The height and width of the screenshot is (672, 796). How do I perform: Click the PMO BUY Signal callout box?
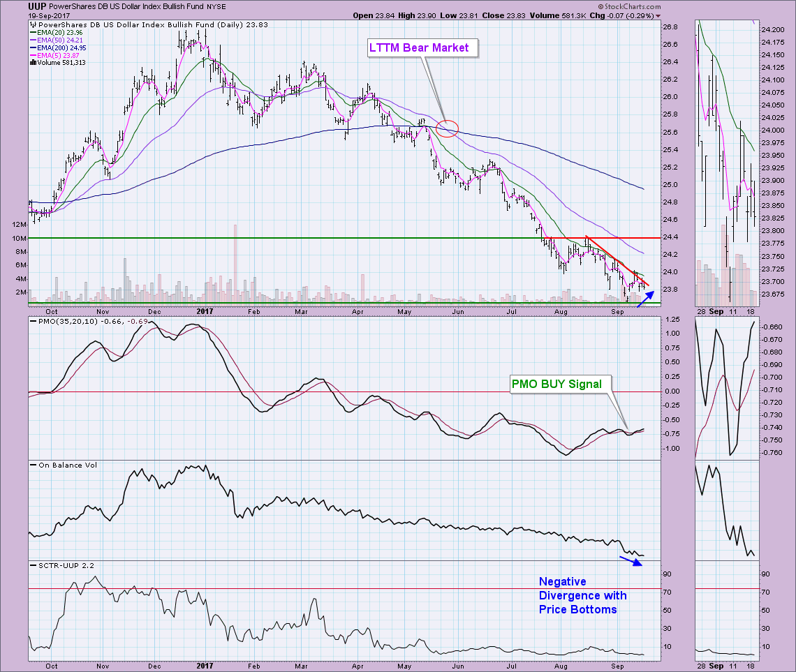coord(561,383)
